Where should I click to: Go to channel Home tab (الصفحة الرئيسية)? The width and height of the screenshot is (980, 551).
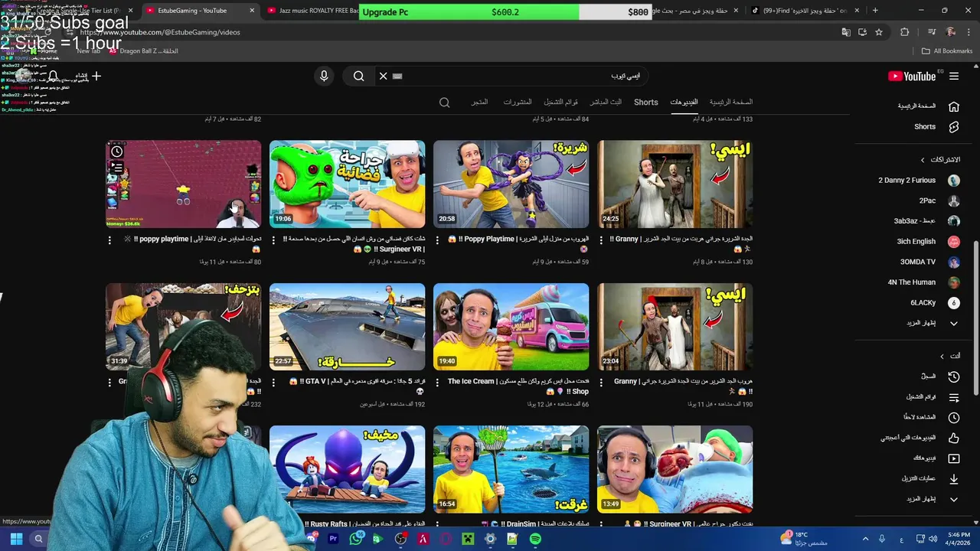click(x=730, y=103)
